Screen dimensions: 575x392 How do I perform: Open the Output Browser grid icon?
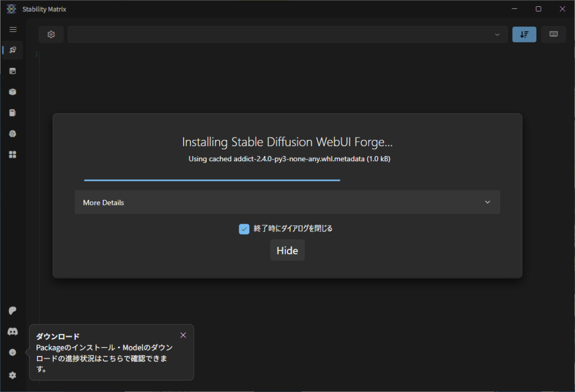(13, 155)
